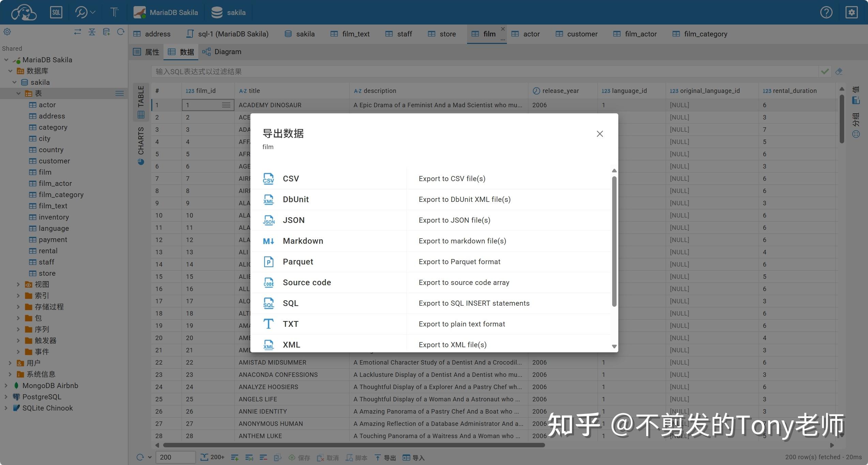The width and height of the screenshot is (868, 465).
Task: Open a new SQL editor from the top bar
Action: pyautogui.click(x=56, y=12)
